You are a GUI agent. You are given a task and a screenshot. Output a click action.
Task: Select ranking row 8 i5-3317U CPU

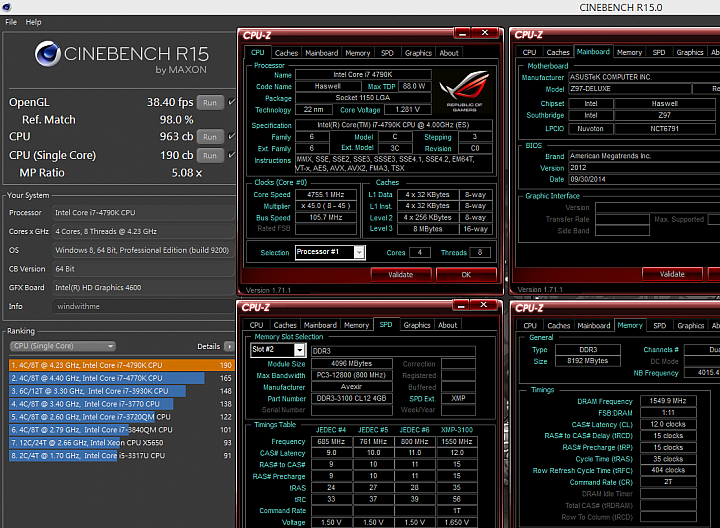(x=122, y=455)
